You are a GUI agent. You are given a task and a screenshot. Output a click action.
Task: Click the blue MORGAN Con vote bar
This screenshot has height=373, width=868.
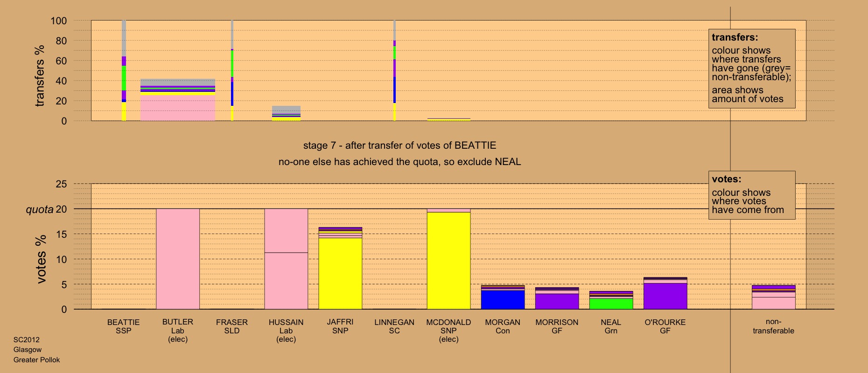[503, 299]
